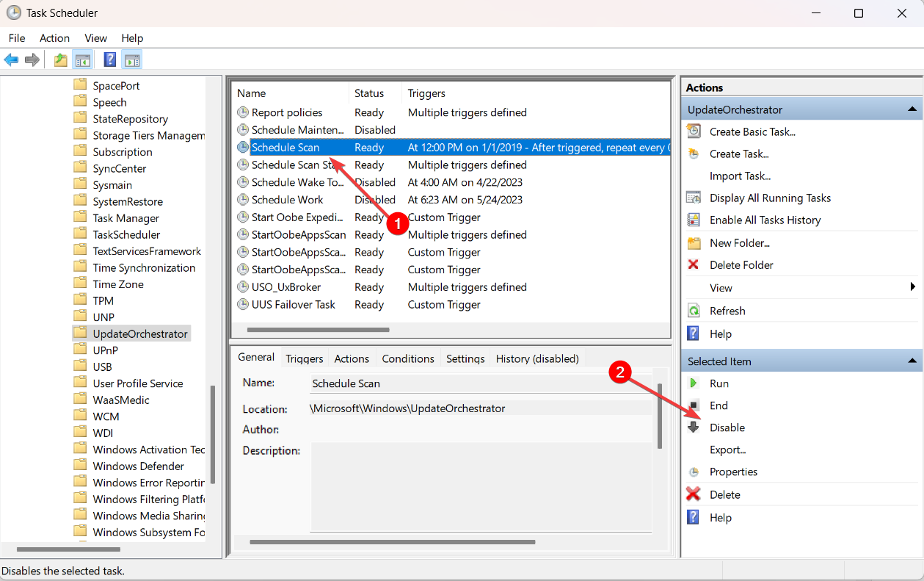The height and width of the screenshot is (581, 924).
Task: Expand the View submenu arrow
Action: (913, 287)
